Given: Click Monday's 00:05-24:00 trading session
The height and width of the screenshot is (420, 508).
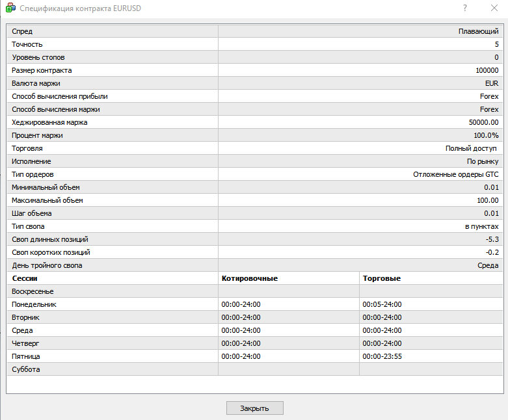Looking at the screenshot, I should pos(382,304).
